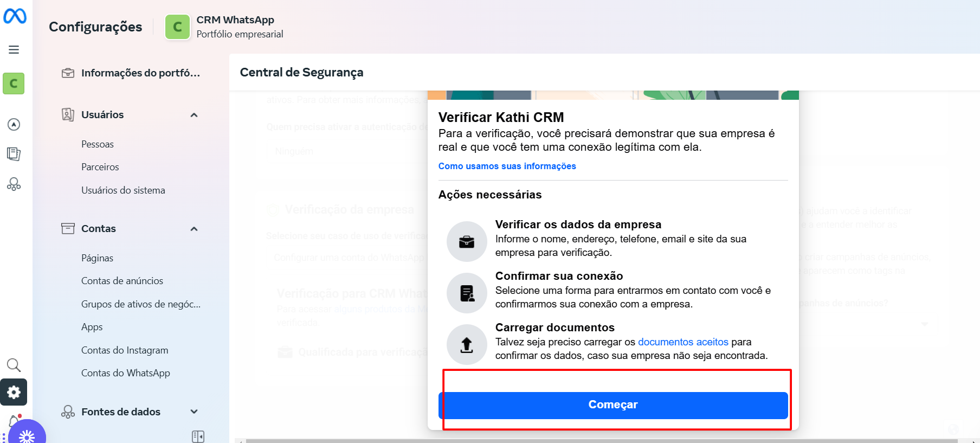Open the Como usamos suas informações link

(507, 166)
